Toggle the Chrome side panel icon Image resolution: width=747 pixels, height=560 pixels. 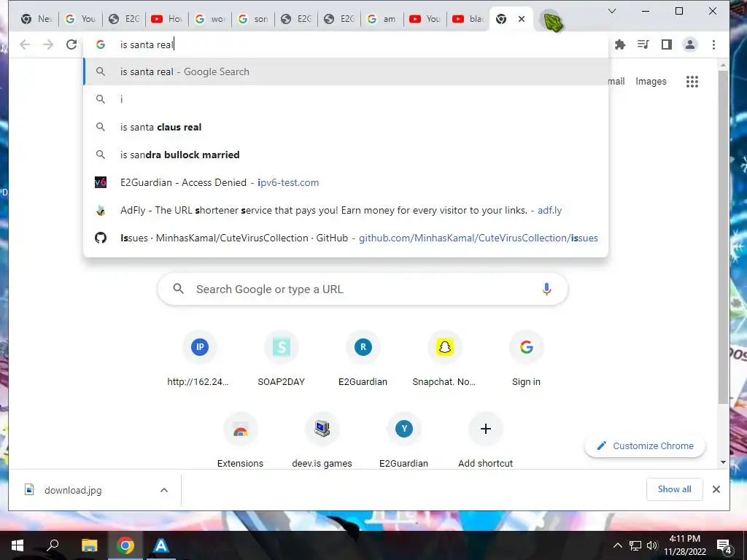(x=667, y=44)
